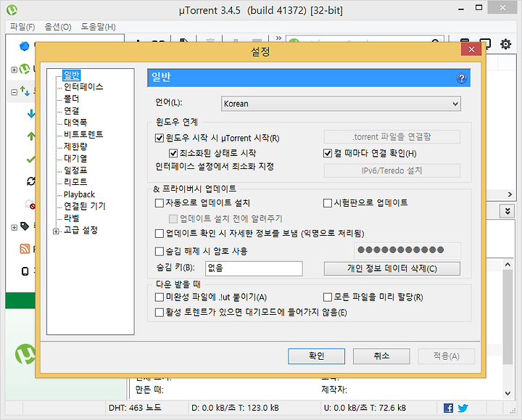The image size is (522, 420).
Task: Click the 확인 button
Action: coord(316,356)
